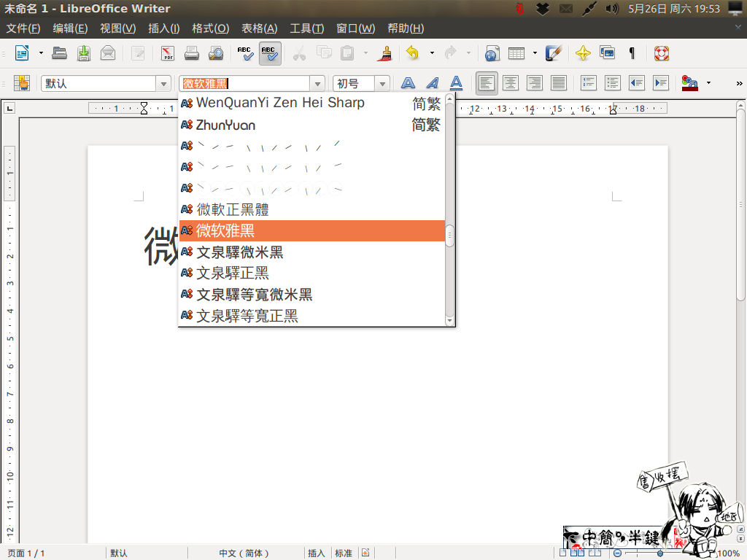This screenshot has width=747, height=560.
Task: Click the Undo arrow
Action: click(413, 52)
